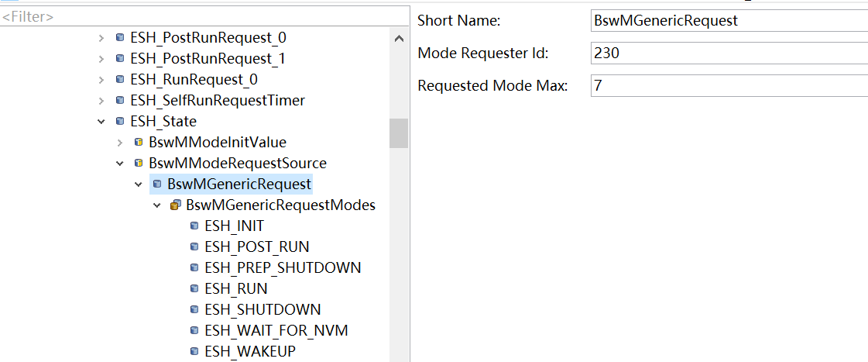Click the ESH_SHUTDOWN mode icon
The width and height of the screenshot is (868, 362).
194,309
